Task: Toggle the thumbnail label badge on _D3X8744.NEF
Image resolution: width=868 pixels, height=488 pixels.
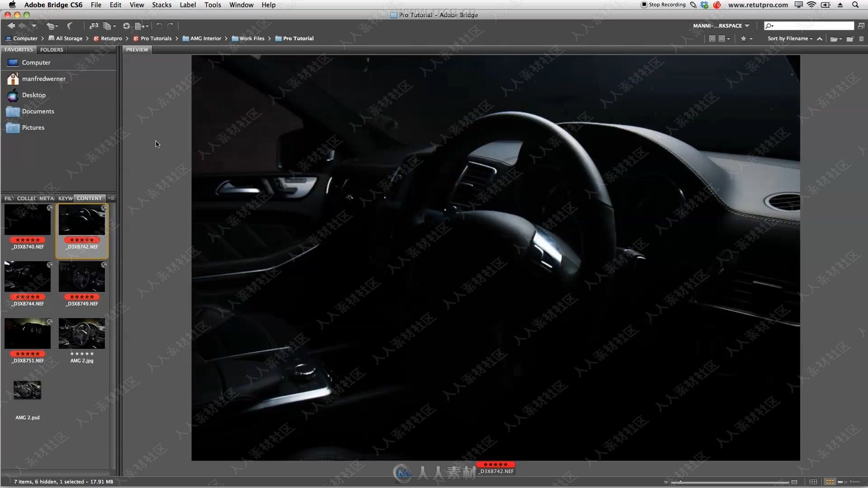Action: 28,297
